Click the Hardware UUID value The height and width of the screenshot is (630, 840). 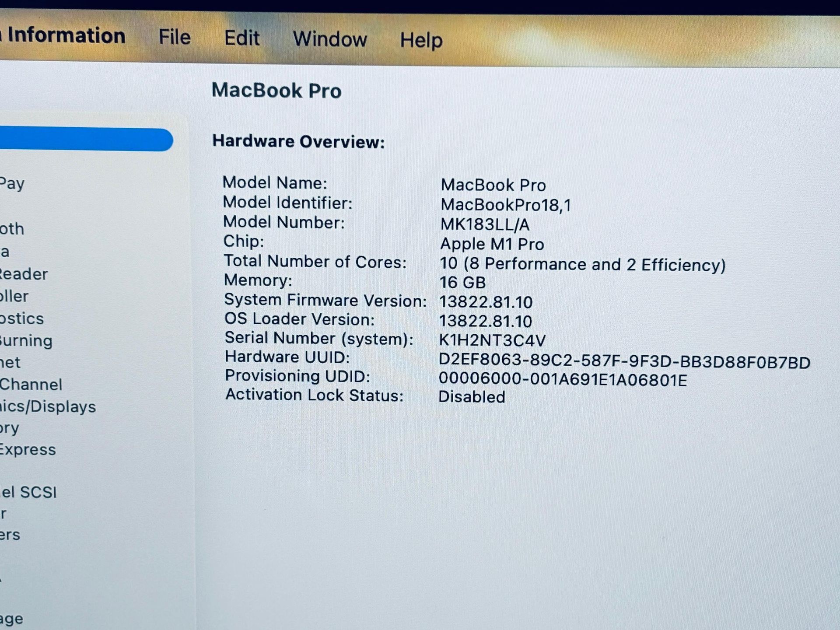point(624,361)
